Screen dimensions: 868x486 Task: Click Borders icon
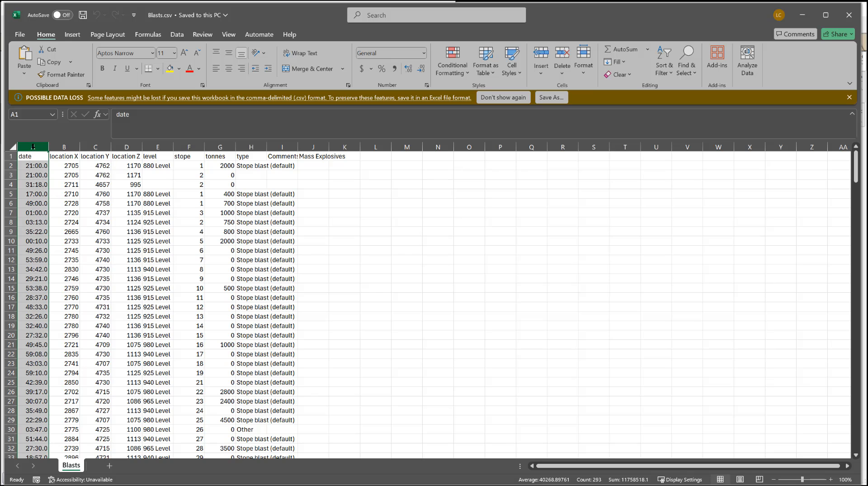(x=148, y=68)
